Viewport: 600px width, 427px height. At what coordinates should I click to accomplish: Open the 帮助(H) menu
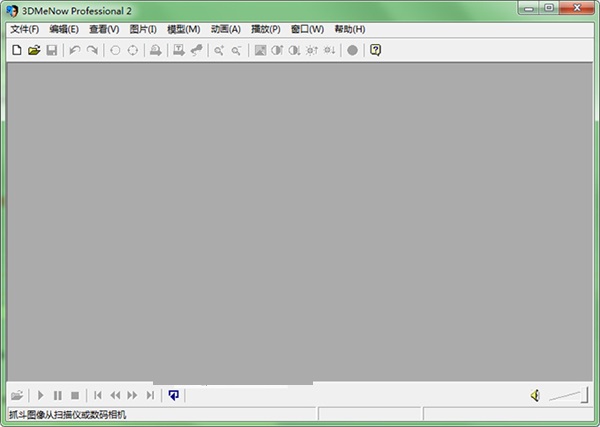[x=349, y=29]
